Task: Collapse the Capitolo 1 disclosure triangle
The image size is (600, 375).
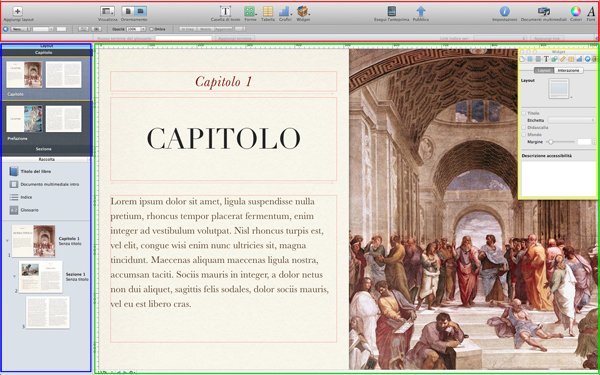Action: click(x=7, y=241)
